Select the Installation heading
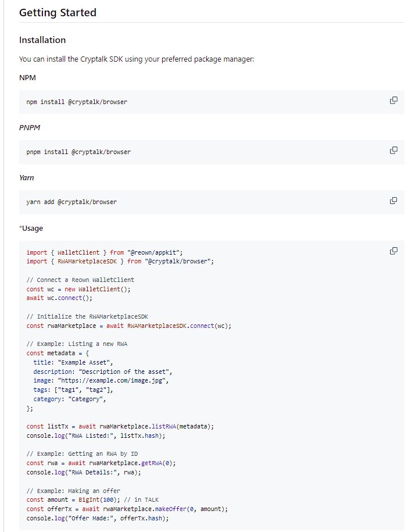This screenshot has width=415, height=532. 42,40
